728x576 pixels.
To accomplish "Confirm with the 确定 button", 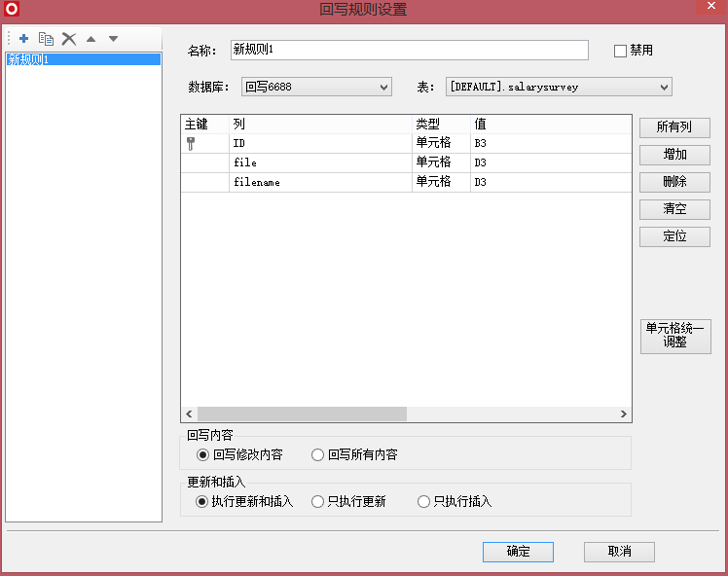I will (x=518, y=552).
